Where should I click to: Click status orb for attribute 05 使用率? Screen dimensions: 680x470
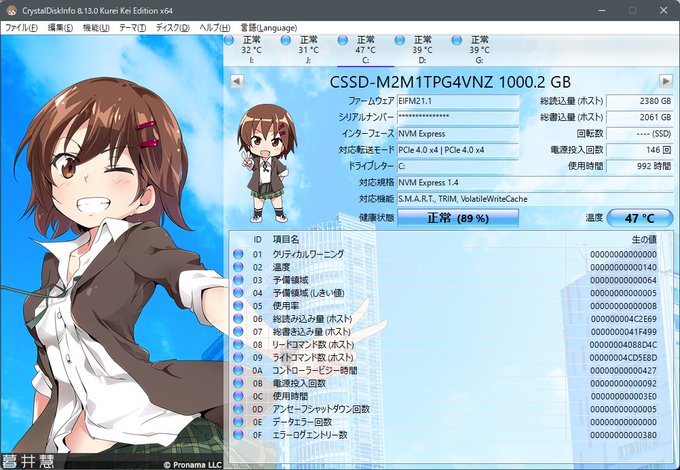238,306
